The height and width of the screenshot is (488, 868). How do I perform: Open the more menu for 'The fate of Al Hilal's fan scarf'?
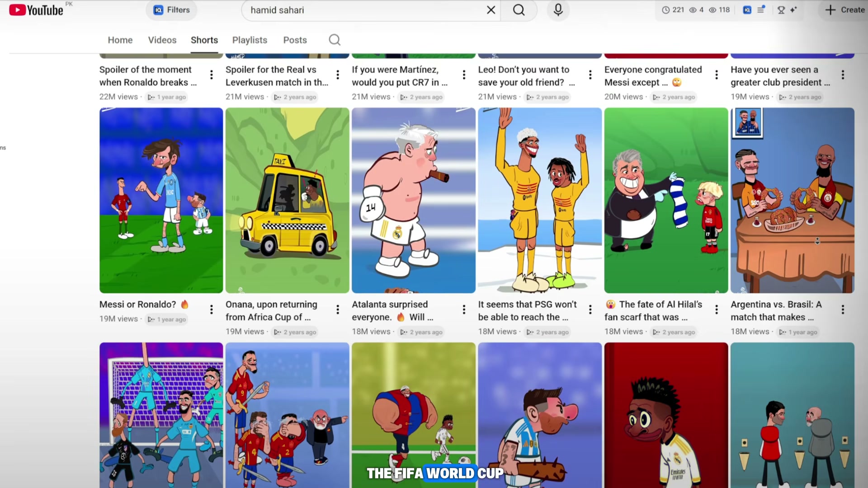(x=717, y=310)
